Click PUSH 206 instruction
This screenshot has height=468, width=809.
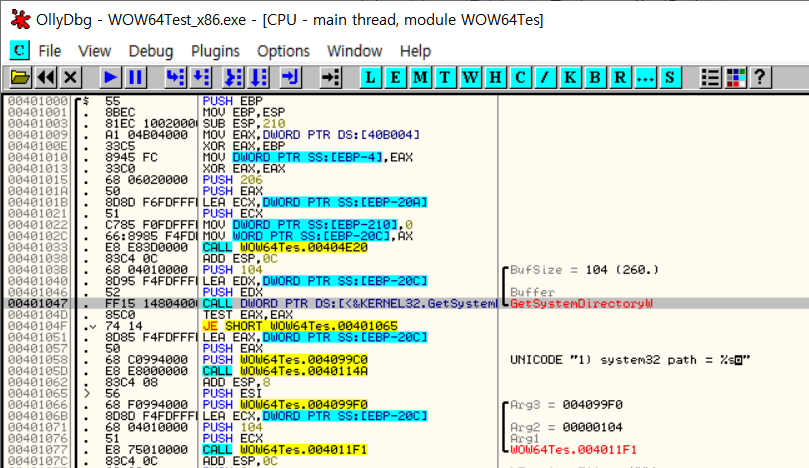[x=233, y=180]
